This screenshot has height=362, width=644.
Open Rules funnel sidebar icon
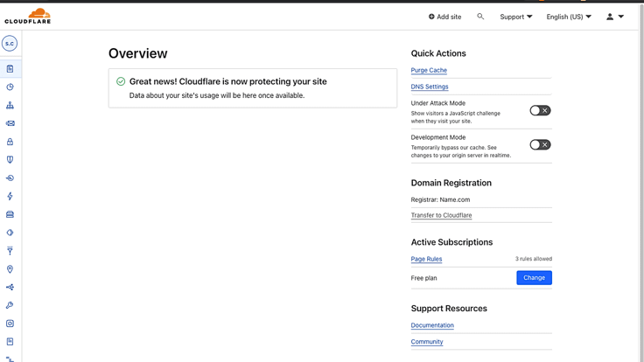[x=10, y=251]
